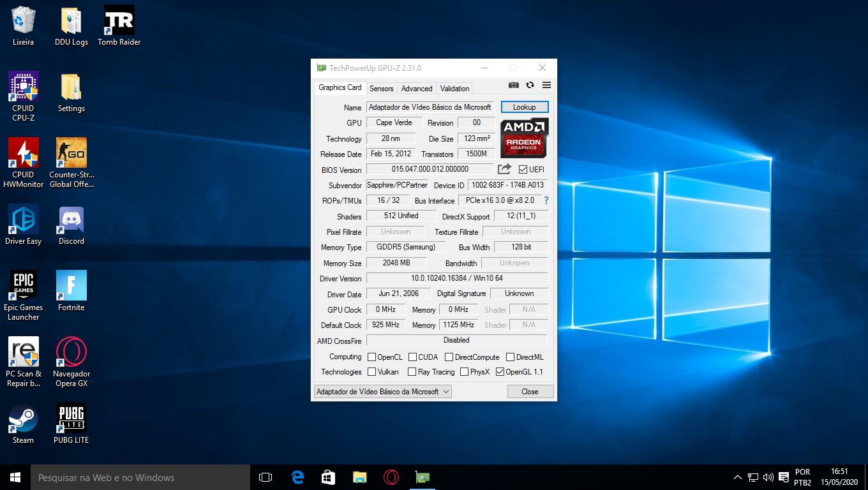
Task: Show hidden system tray icons chevron
Action: click(738, 477)
